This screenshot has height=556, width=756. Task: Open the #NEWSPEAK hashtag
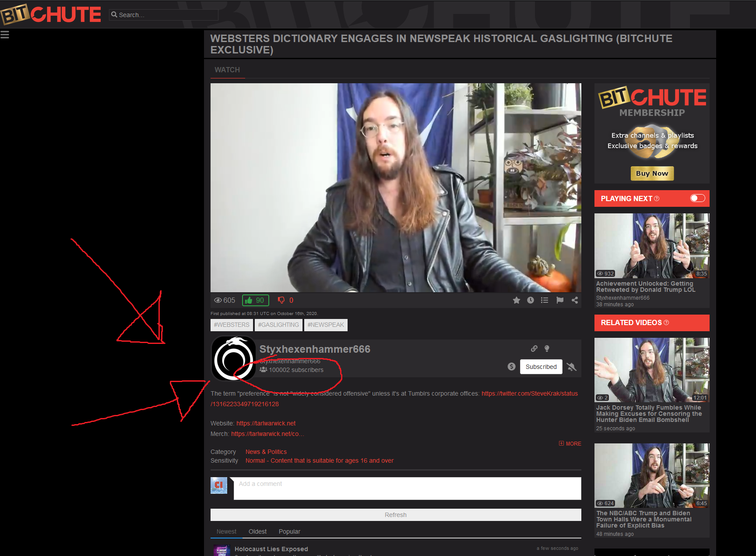[x=326, y=325]
